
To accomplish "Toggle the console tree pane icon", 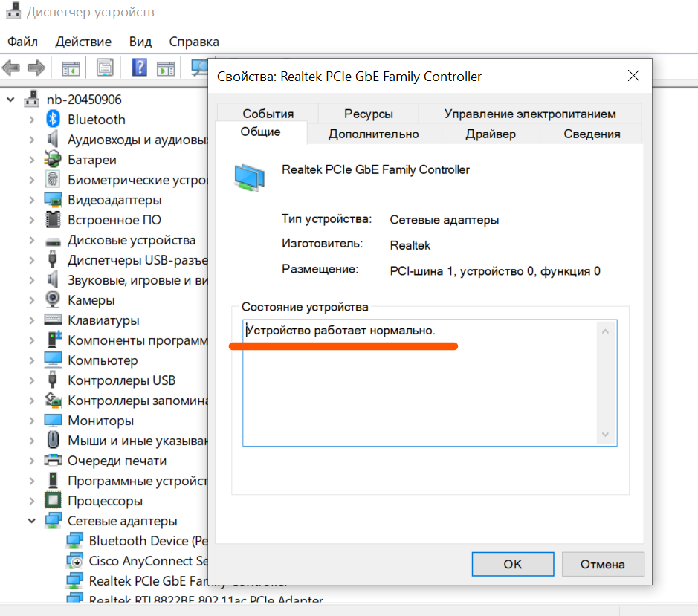I will pos(71,68).
